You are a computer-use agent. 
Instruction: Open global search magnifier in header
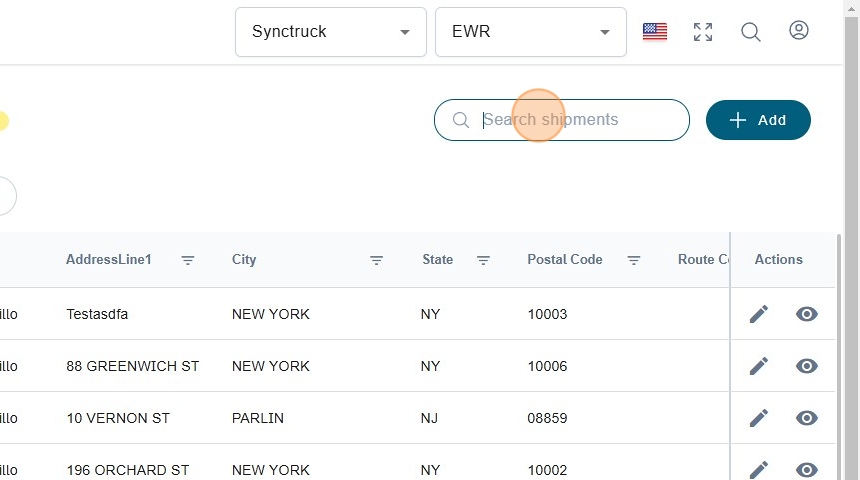[751, 32]
